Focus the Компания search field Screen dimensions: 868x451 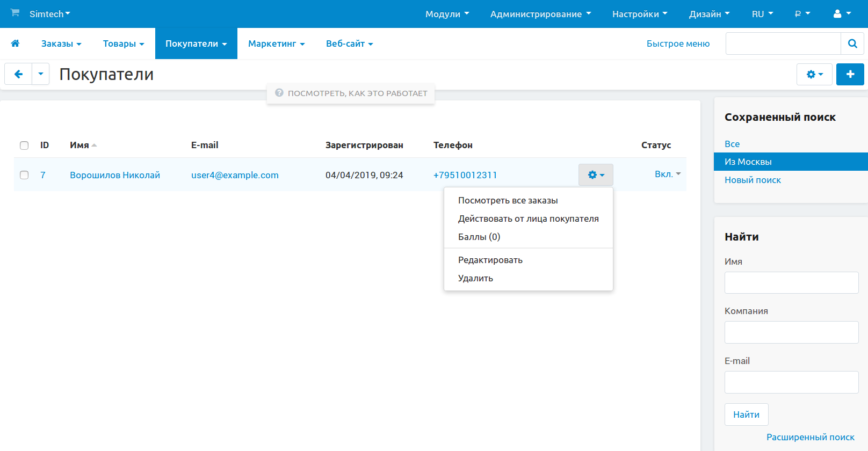click(791, 332)
